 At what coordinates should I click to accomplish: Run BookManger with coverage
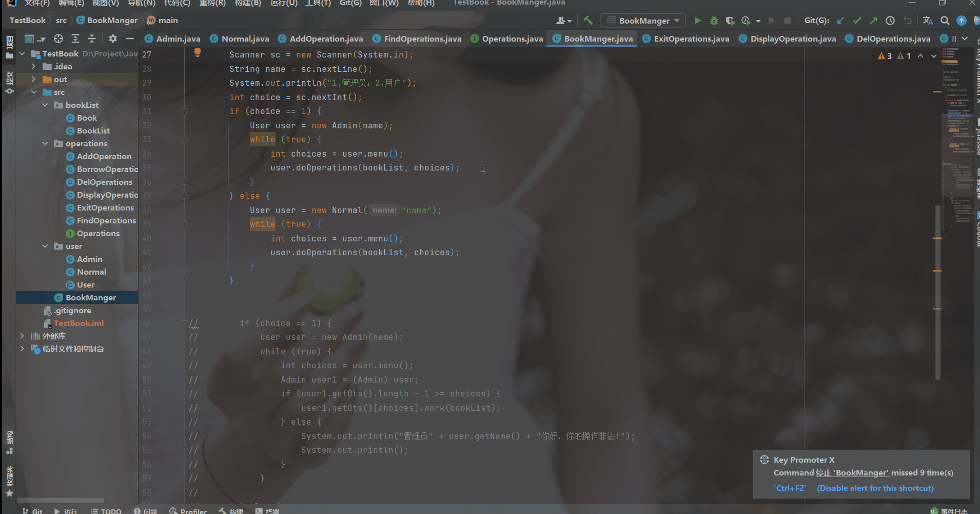click(730, 21)
